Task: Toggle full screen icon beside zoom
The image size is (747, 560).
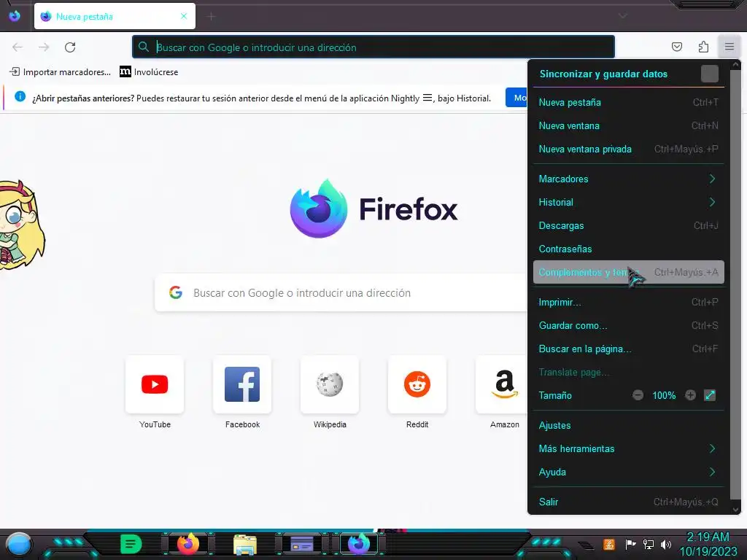Action: (x=710, y=395)
